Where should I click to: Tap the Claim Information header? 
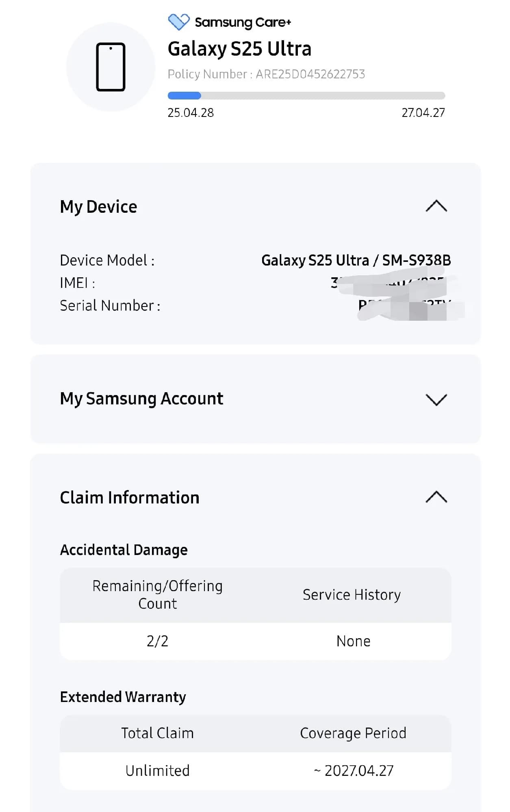(x=130, y=497)
